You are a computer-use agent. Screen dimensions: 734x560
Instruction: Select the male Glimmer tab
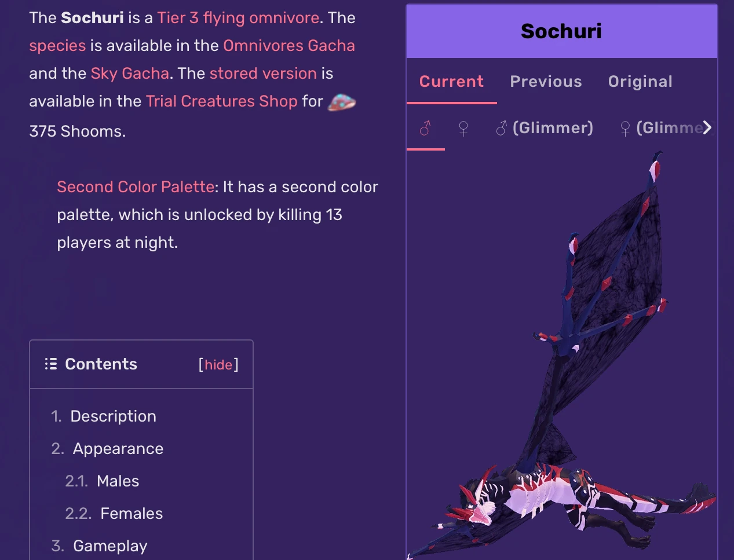pyautogui.click(x=545, y=128)
